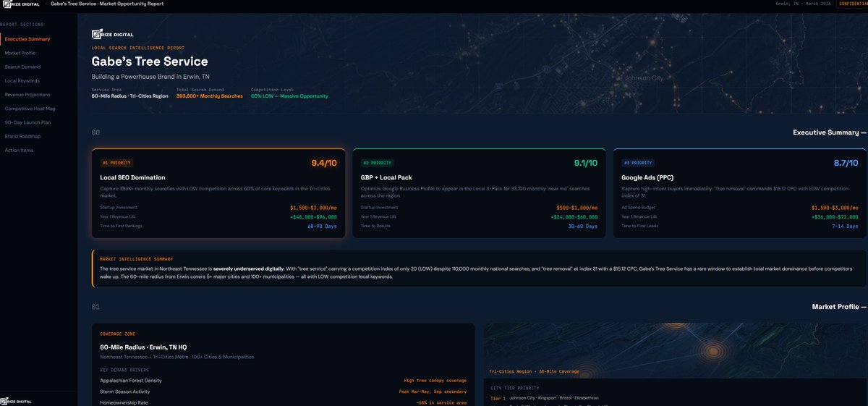Click the Local SEO startup investment '$1,500-$3,000/mo'
The height and width of the screenshot is (406, 868).
coord(313,208)
